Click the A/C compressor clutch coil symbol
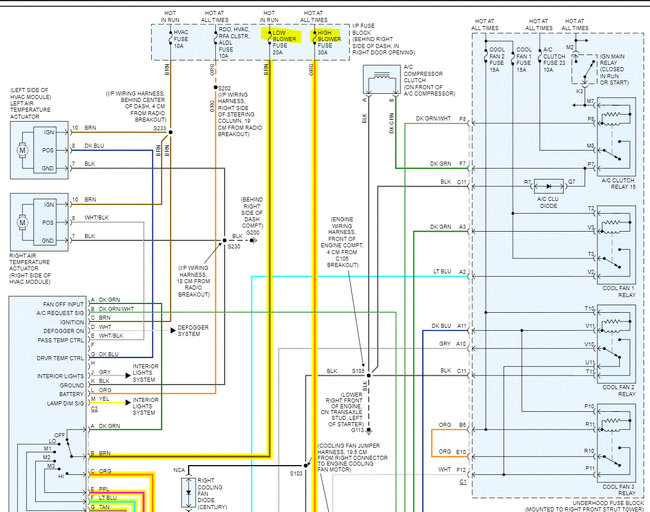This screenshot has height=512, width=650. (381, 79)
